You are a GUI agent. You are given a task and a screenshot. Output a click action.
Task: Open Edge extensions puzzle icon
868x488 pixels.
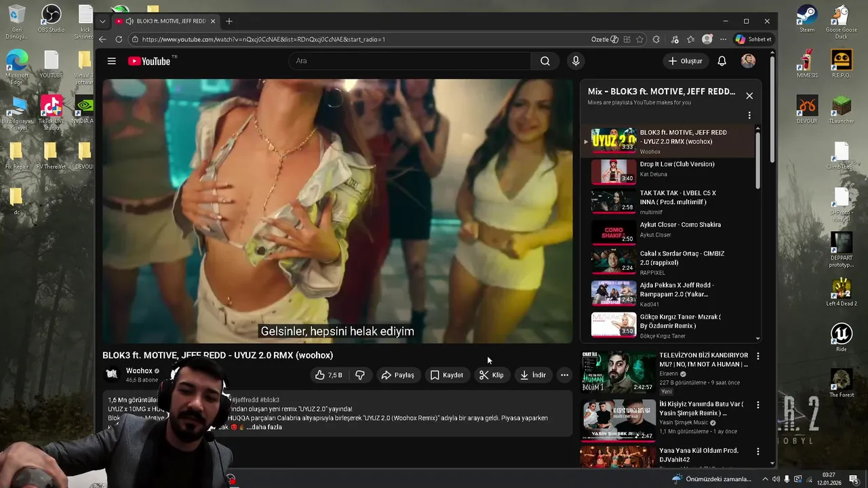tap(656, 39)
